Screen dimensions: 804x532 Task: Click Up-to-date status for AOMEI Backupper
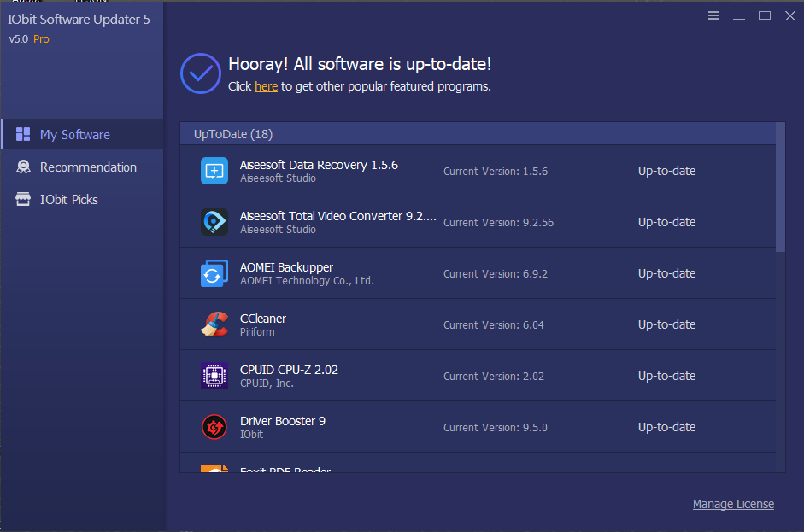[x=666, y=274]
